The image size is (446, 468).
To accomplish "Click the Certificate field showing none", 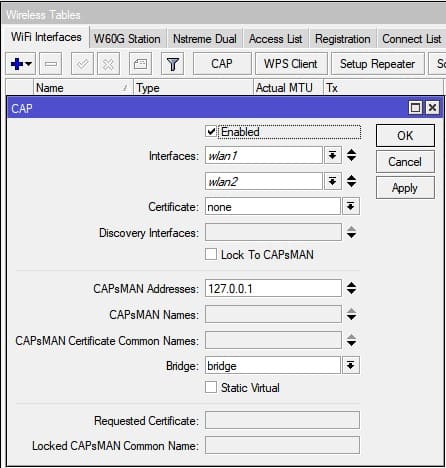I will point(273,207).
